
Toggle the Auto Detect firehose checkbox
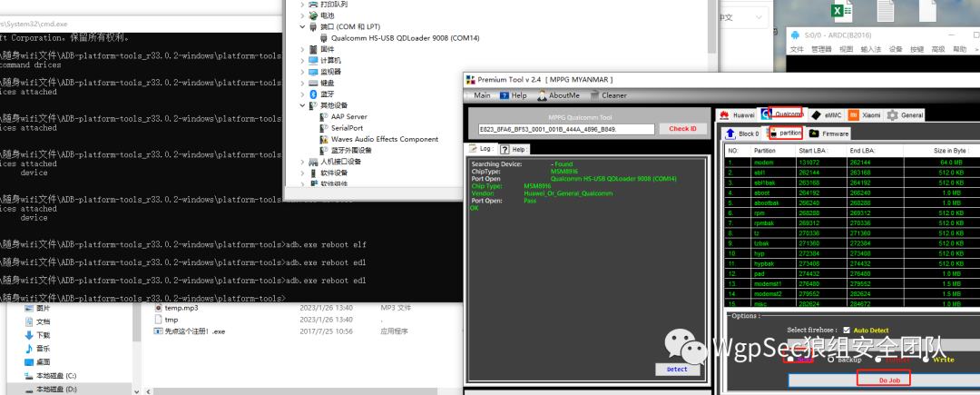847,330
